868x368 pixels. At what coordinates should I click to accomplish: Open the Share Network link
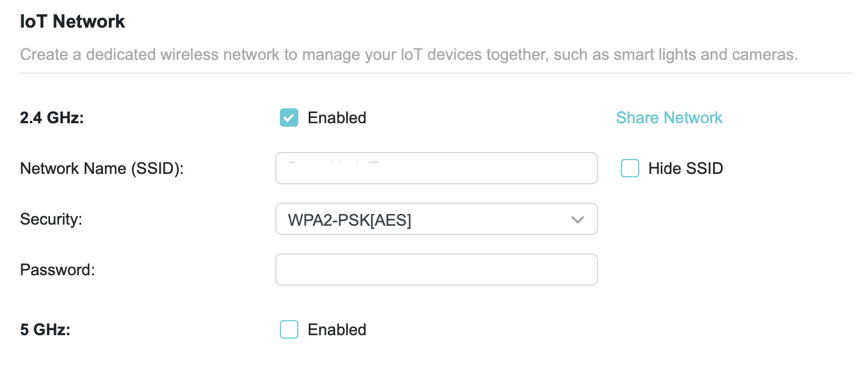click(x=669, y=117)
